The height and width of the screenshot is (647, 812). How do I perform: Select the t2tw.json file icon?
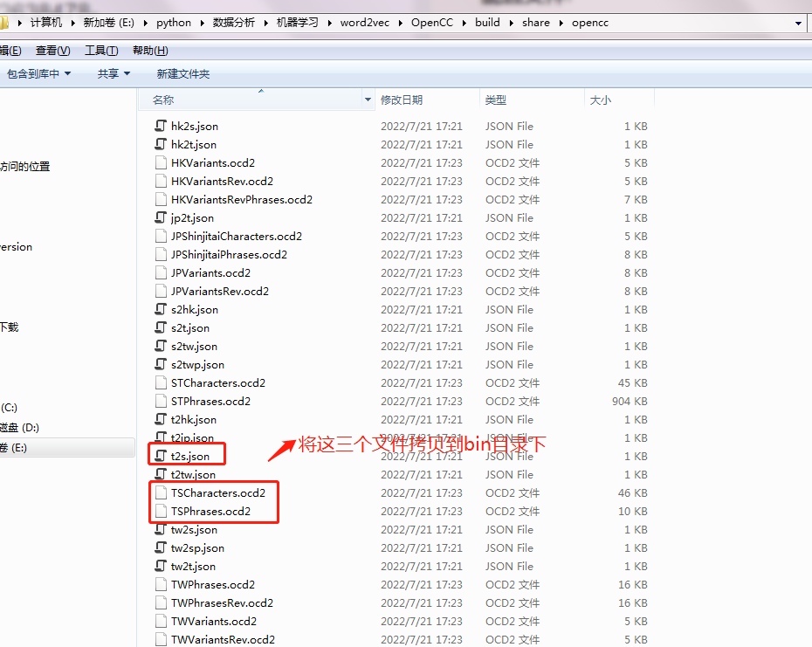tap(161, 474)
